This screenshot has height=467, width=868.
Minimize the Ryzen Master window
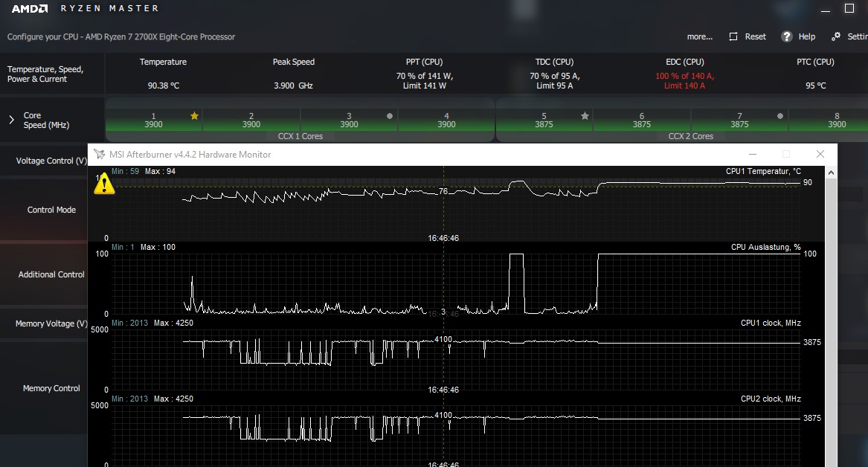point(826,10)
